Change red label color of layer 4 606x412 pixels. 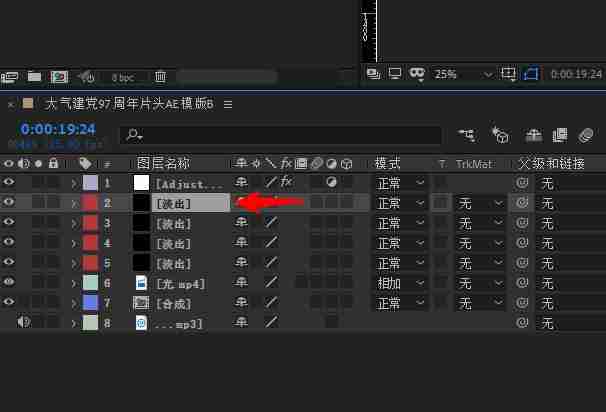[x=90, y=243]
